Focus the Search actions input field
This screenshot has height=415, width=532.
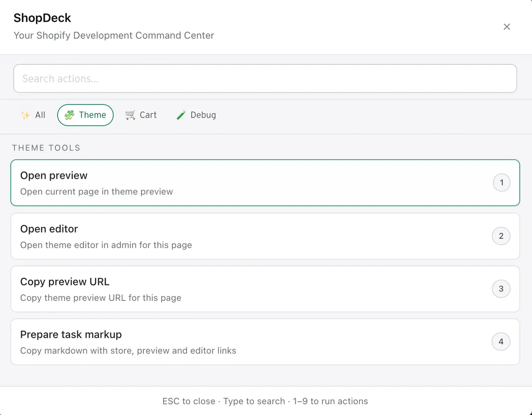265,78
